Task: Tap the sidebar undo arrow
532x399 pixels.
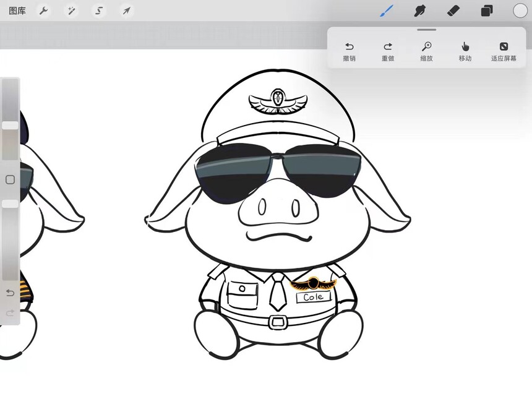Action: tap(10, 293)
